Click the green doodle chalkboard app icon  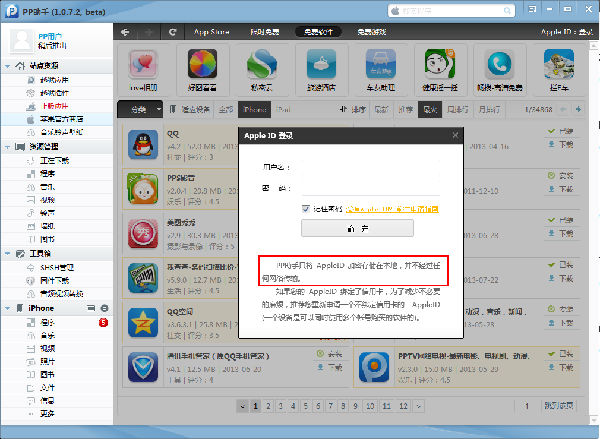(x=143, y=278)
